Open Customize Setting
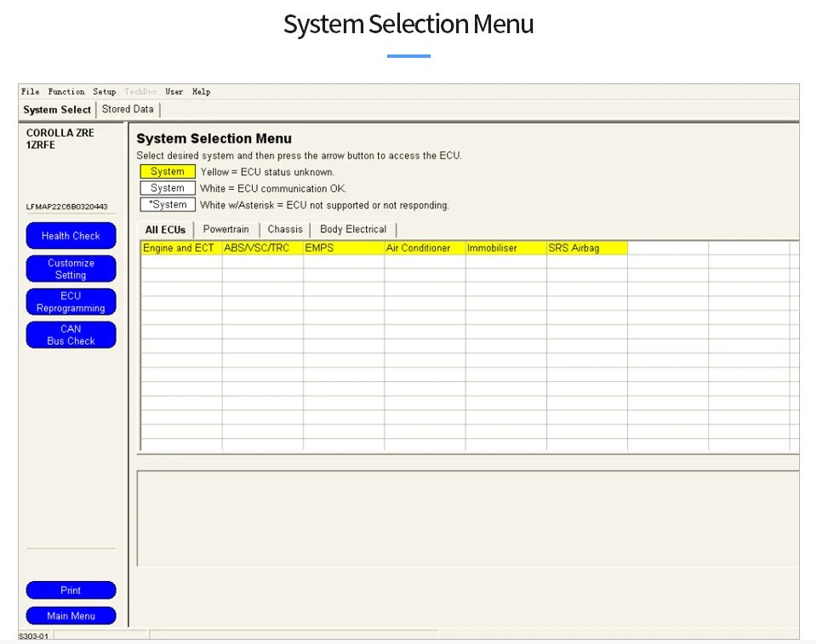The image size is (817, 644). pos(71,269)
